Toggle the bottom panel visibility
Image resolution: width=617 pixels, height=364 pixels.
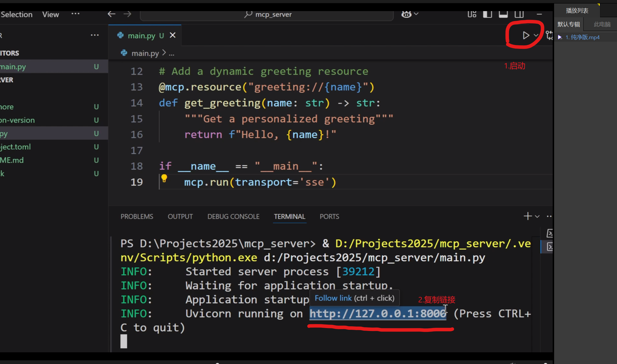point(503,14)
